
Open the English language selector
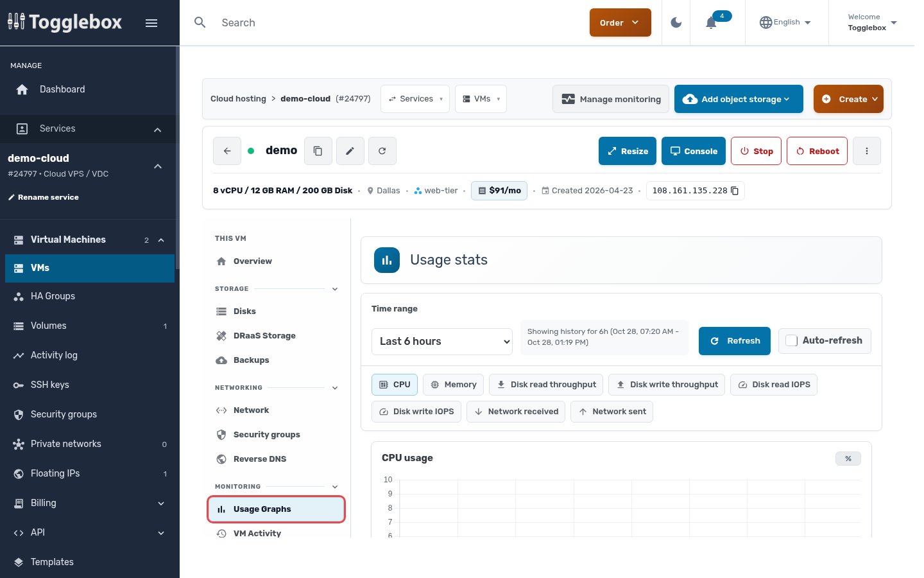point(785,22)
